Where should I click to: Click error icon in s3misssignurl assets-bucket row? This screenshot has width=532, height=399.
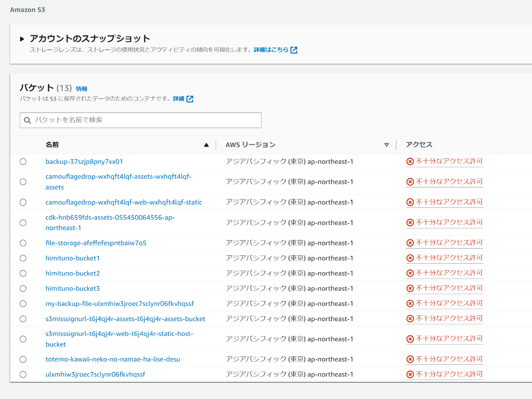(410, 319)
